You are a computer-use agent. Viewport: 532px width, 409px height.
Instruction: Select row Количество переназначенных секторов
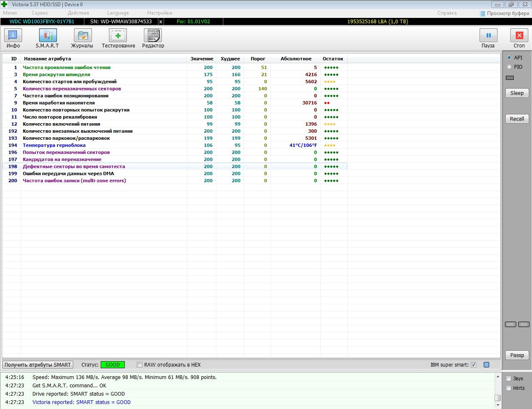pyautogui.click(x=175, y=89)
